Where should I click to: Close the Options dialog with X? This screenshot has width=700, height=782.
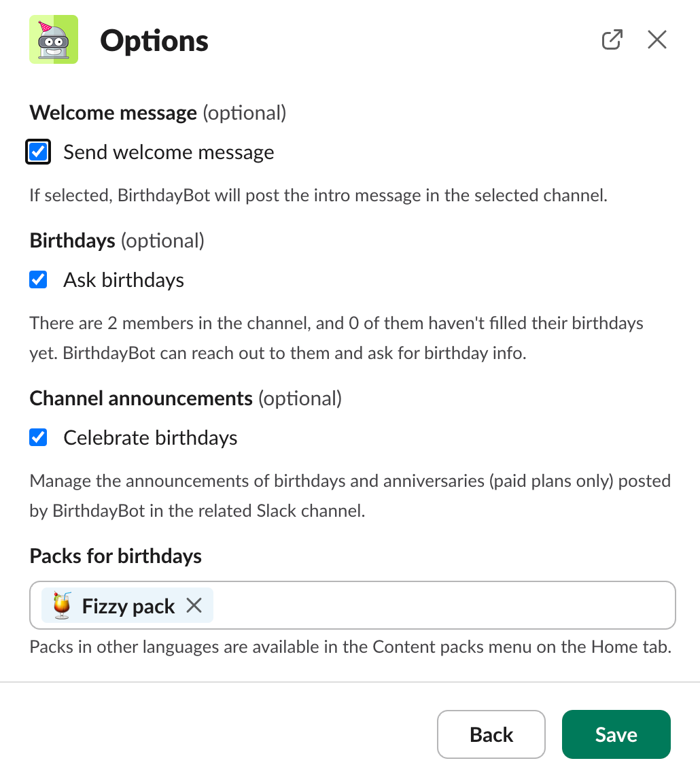tap(657, 40)
